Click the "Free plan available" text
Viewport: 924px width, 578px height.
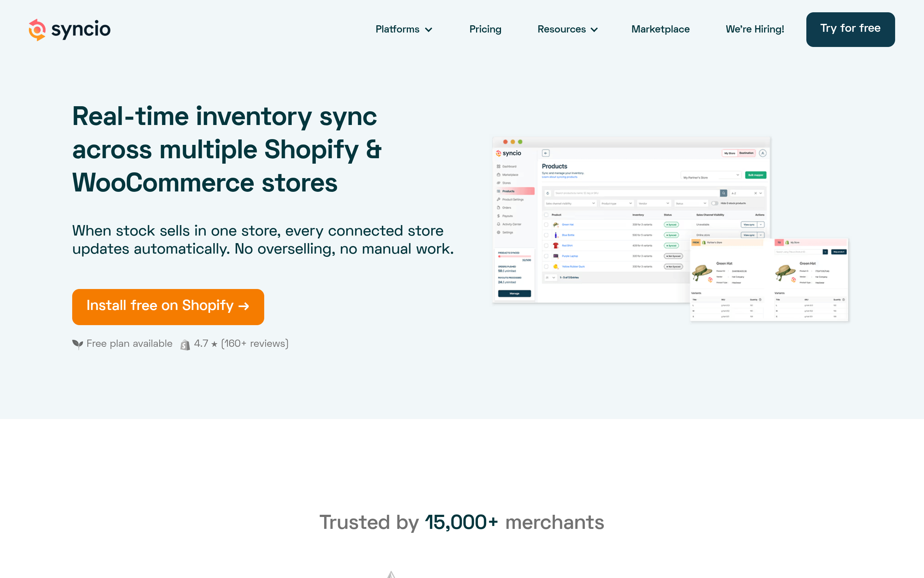pos(130,344)
